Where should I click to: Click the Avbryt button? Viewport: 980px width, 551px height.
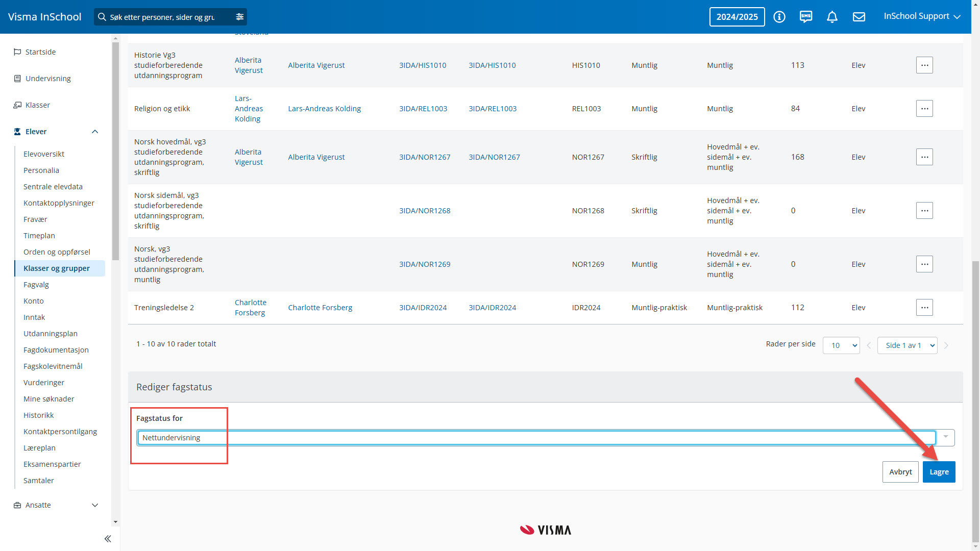(900, 472)
